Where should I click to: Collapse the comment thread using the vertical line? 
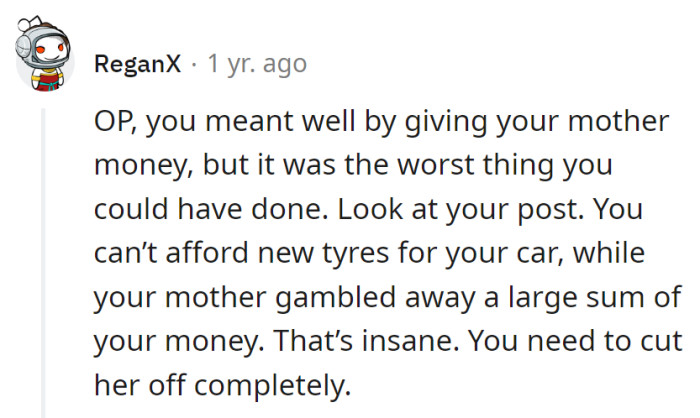point(43,260)
